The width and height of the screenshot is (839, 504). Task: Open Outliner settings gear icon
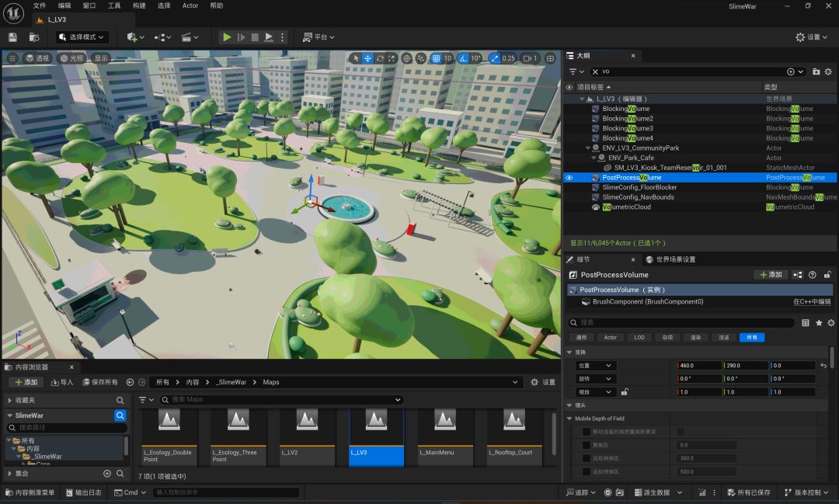[828, 71]
